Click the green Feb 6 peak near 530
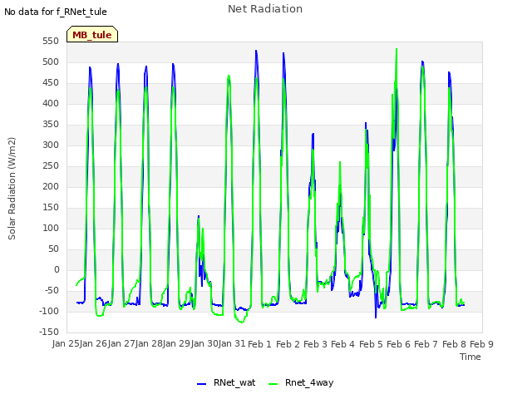 click(397, 50)
